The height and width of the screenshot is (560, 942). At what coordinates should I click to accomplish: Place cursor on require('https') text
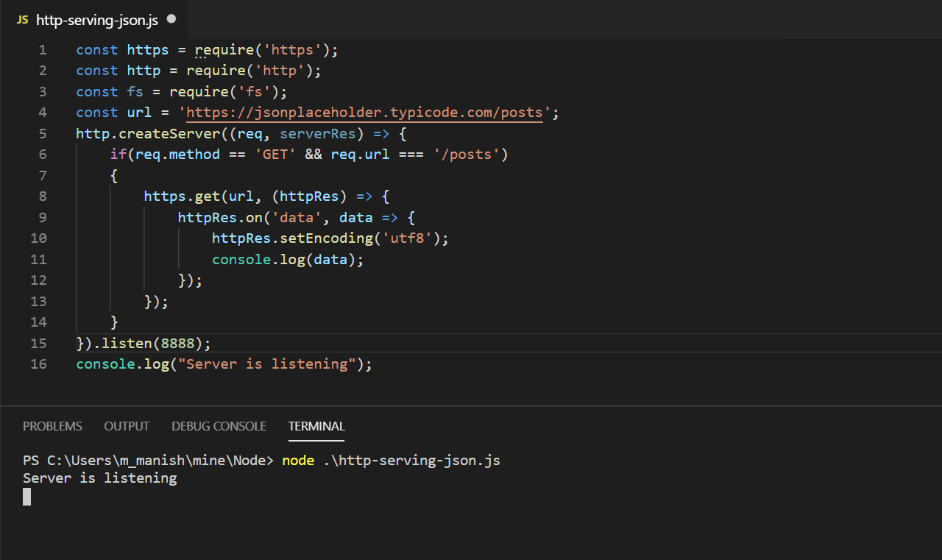click(x=263, y=50)
